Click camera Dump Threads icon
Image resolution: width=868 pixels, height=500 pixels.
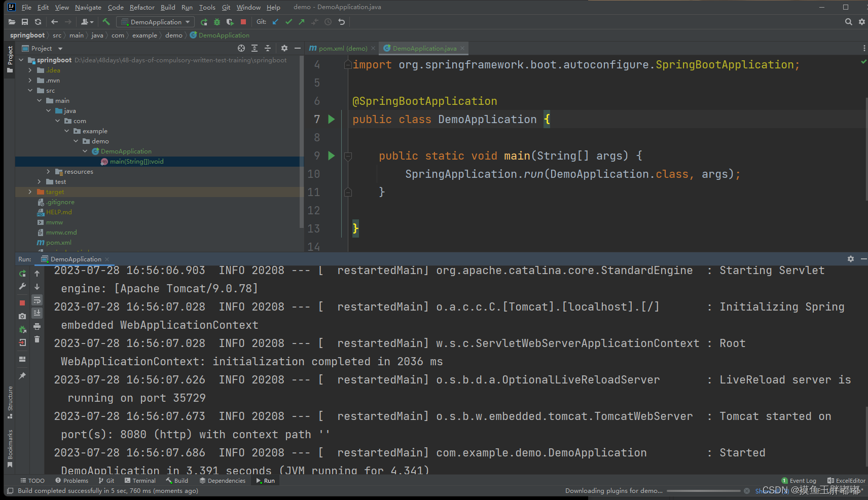[x=22, y=316]
